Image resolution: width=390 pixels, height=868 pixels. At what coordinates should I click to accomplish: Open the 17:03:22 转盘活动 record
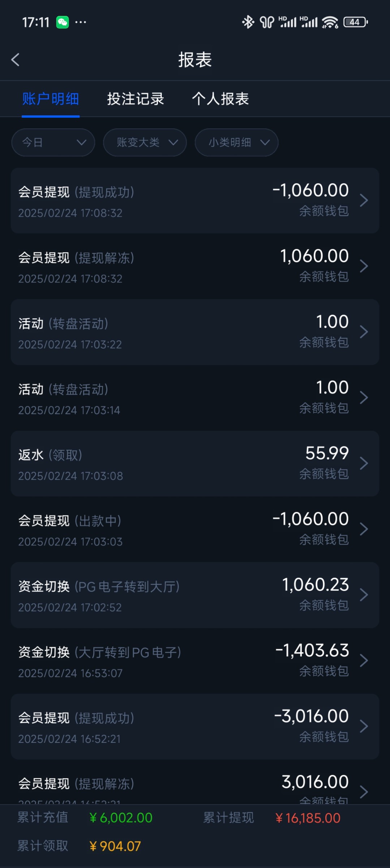pyautogui.click(x=195, y=332)
